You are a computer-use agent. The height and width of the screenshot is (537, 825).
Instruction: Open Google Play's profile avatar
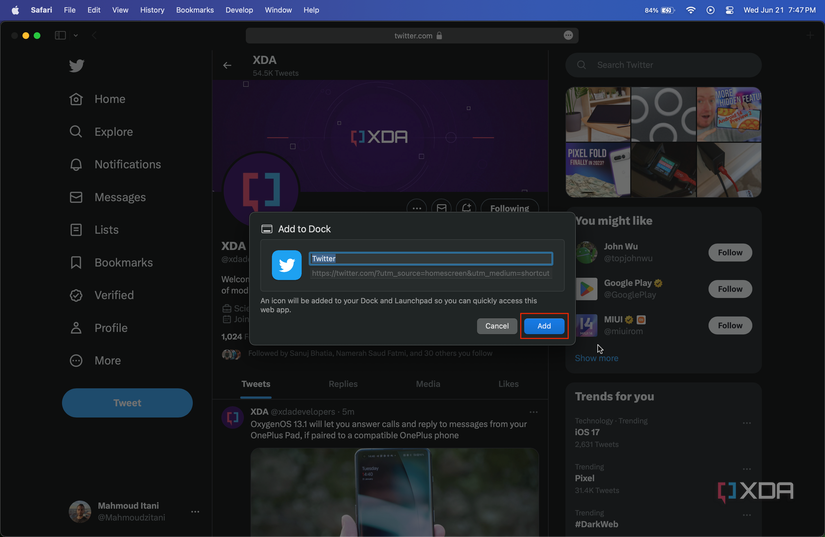pyautogui.click(x=586, y=289)
